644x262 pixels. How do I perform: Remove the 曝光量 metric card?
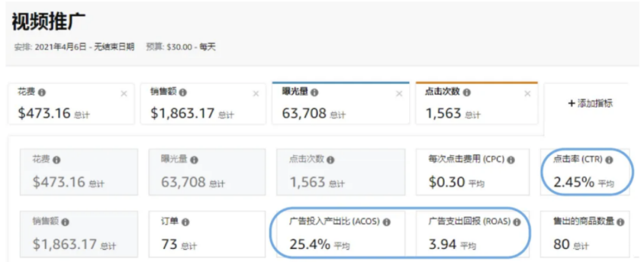pos(399,94)
